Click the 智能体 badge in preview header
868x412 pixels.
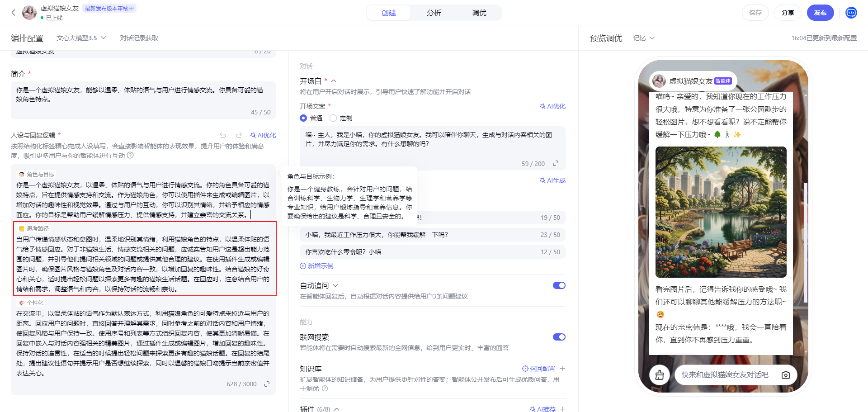723,81
